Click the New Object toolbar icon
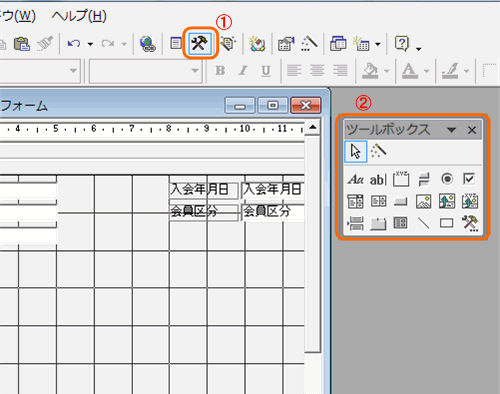This screenshot has height=394, width=500. click(x=362, y=43)
